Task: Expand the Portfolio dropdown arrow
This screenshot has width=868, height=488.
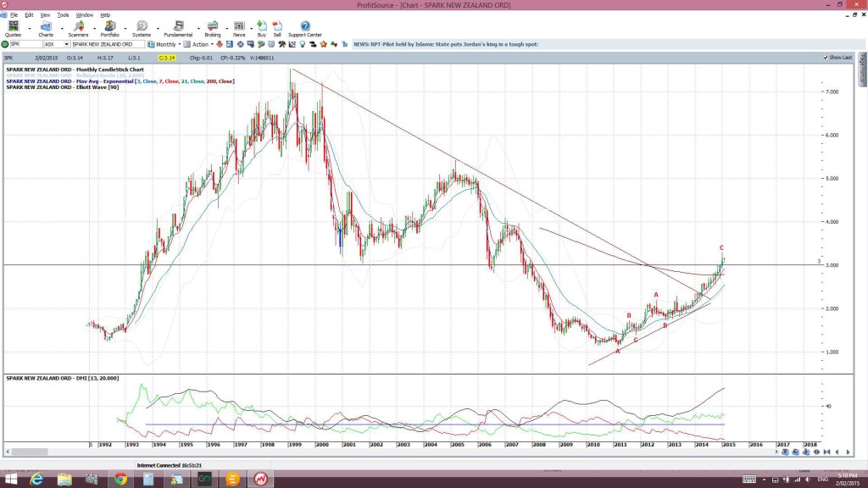Action: coord(125,29)
